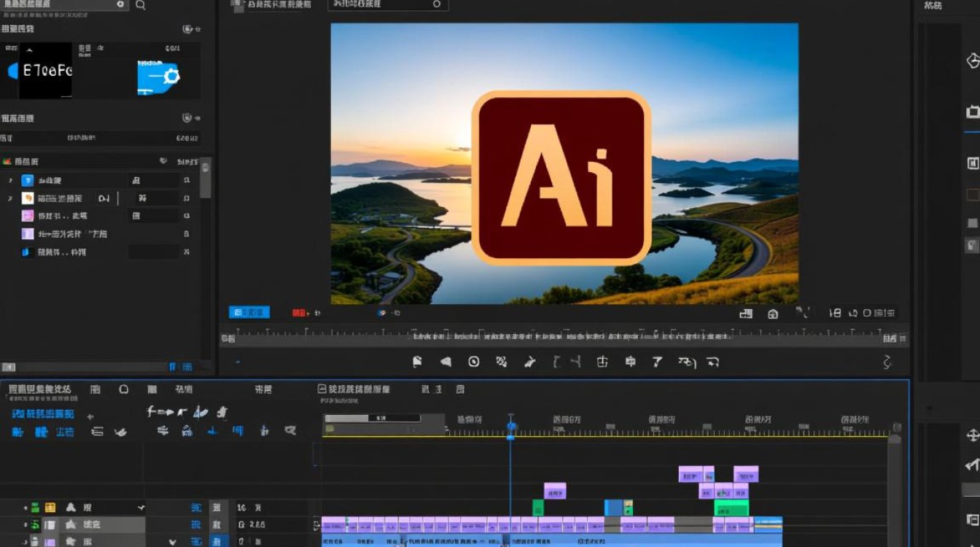The height and width of the screenshot is (547, 980).
Task: Select the rightmost purple clip on the highest track
Action: [746, 474]
